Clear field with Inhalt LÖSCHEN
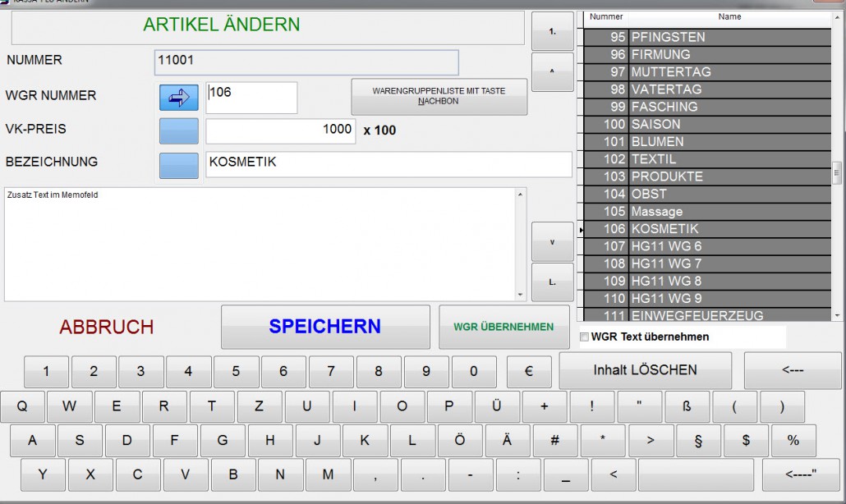Image resolution: width=846 pixels, height=504 pixels. tap(645, 370)
